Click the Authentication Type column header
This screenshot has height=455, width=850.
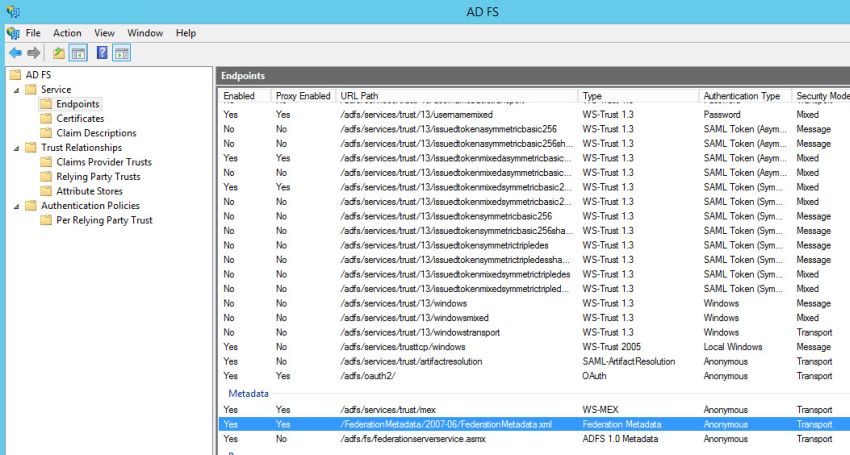(741, 96)
